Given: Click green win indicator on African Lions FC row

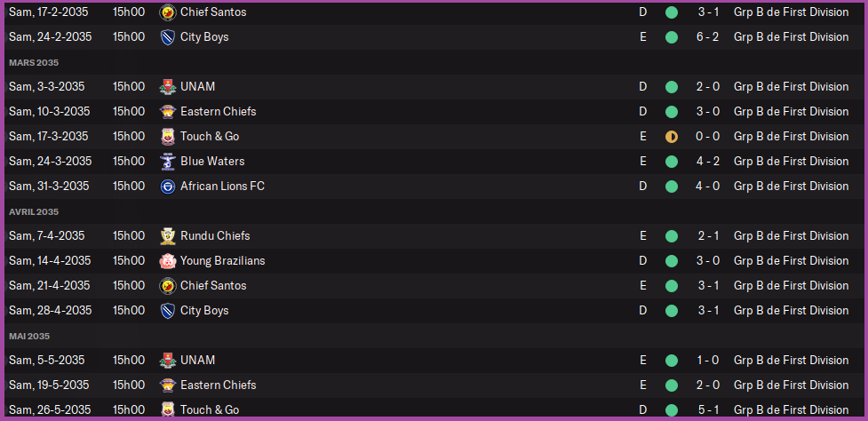Looking at the screenshot, I should click(671, 187).
